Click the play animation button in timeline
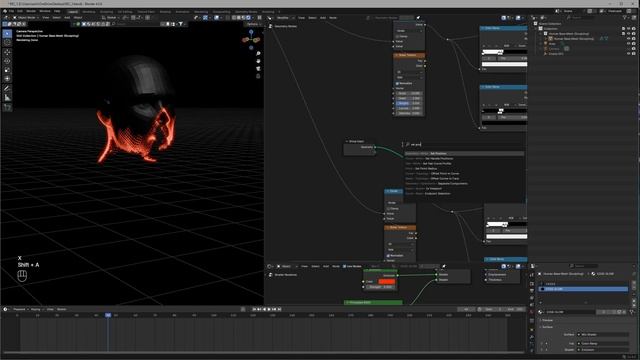 pos(269,309)
